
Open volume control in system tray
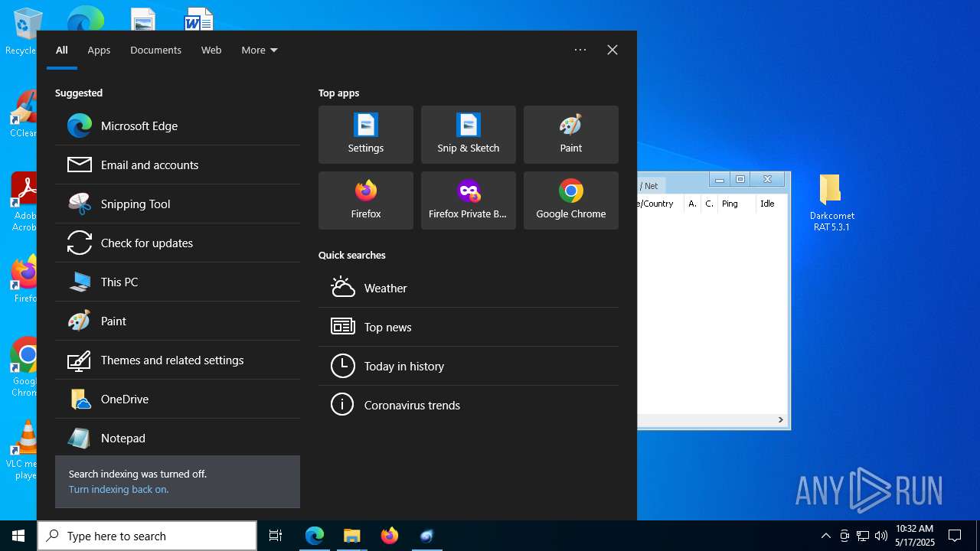pyautogui.click(x=881, y=536)
